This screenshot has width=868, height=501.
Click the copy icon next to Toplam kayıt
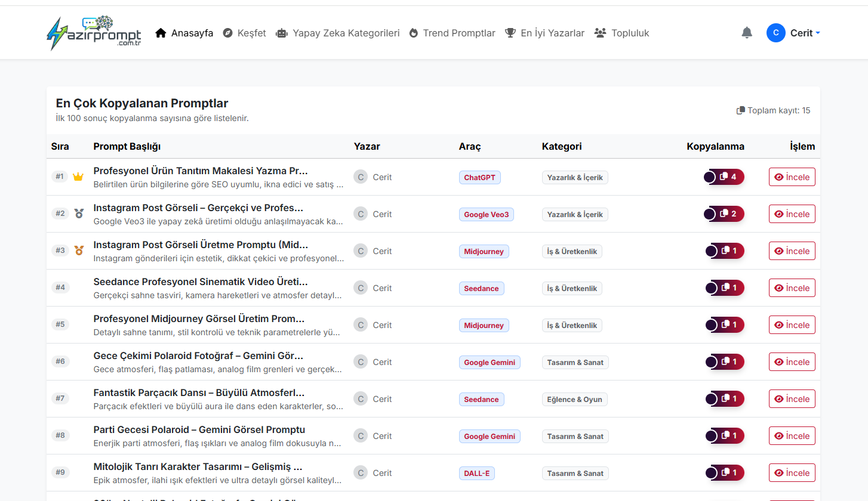point(741,110)
